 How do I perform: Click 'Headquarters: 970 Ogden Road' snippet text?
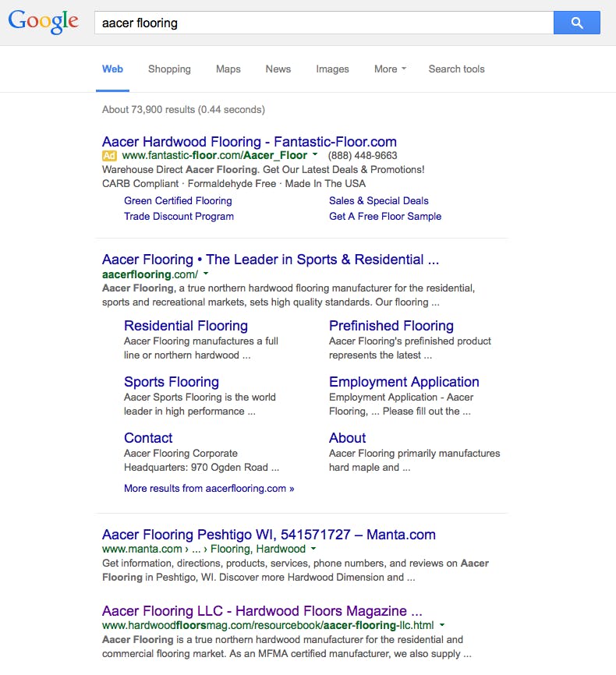click(x=202, y=468)
